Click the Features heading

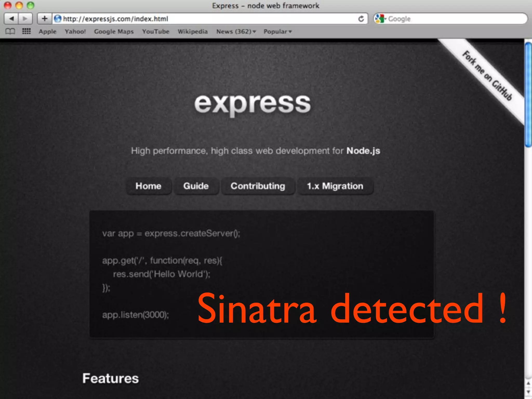click(110, 378)
